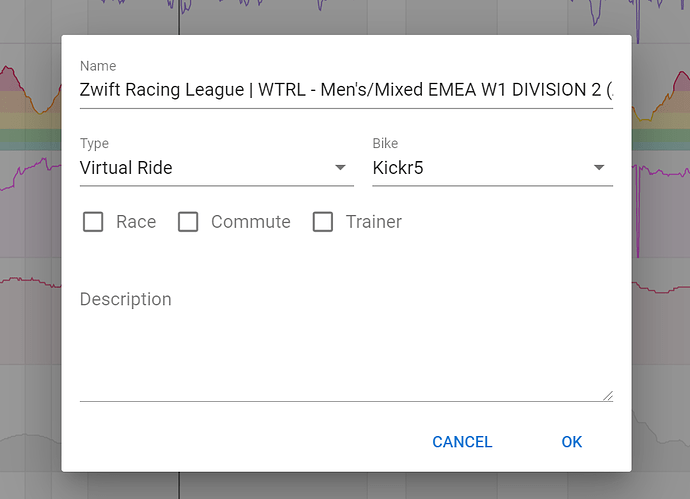
Task: Click the Commute label text
Action: coord(251,222)
